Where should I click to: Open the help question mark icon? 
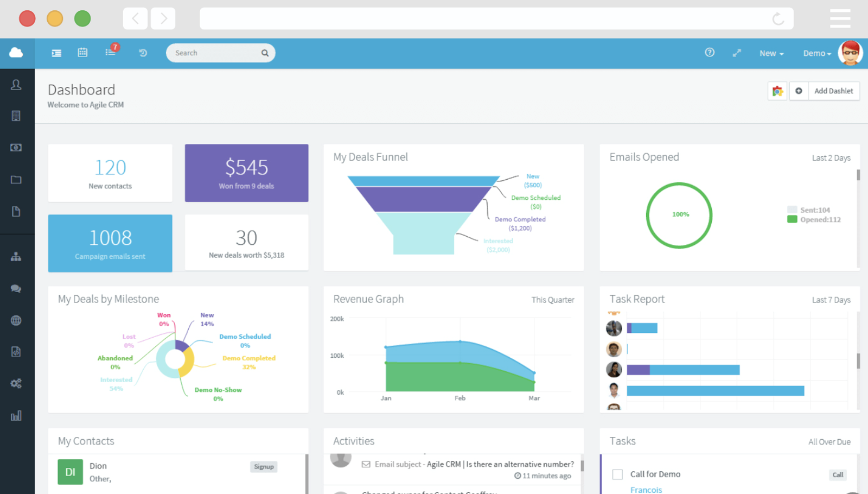coord(710,53)
